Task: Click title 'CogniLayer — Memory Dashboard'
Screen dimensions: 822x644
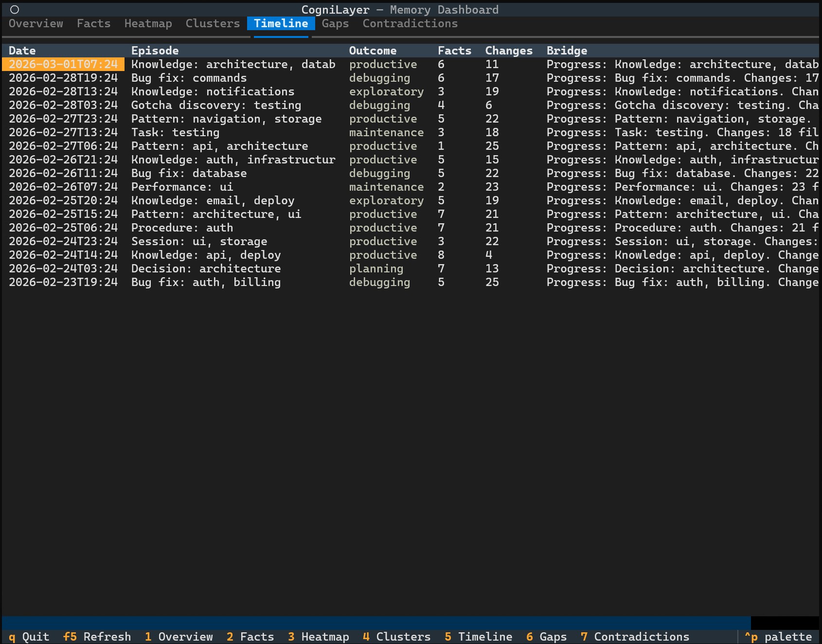Action: (x=400, y=10)
